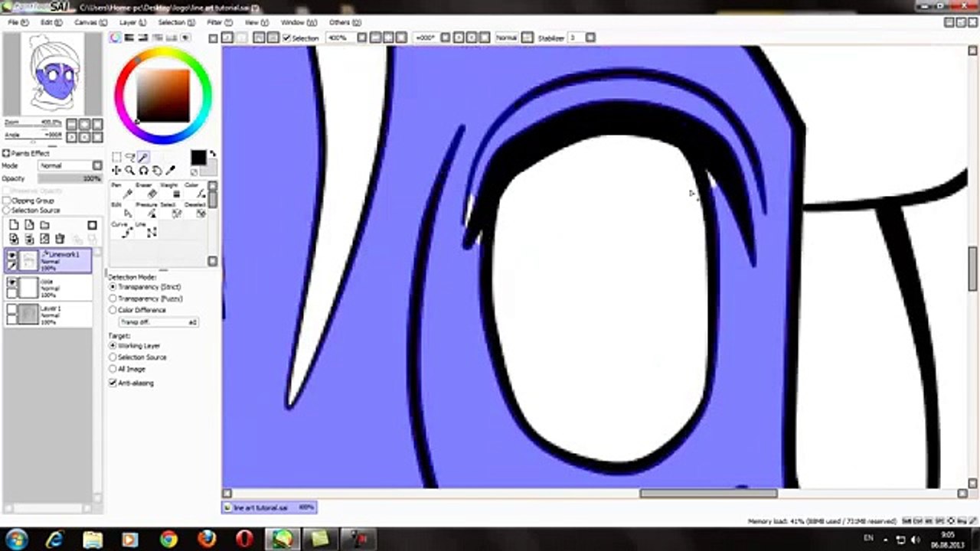Image resolution: width=980 pixels, height=551 pixels.
Task: Show the Layer 1 visibility box
Action: (12, 308)
